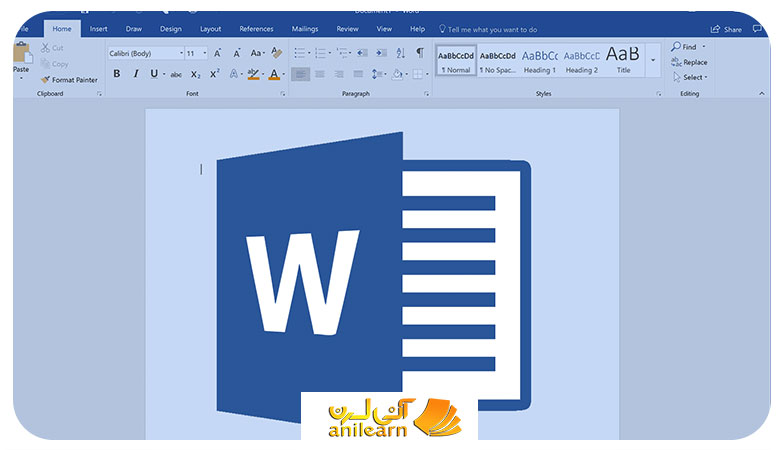Open Font dialog launcher
This screenshot has width=784, height=450.
tap(282, 94)
